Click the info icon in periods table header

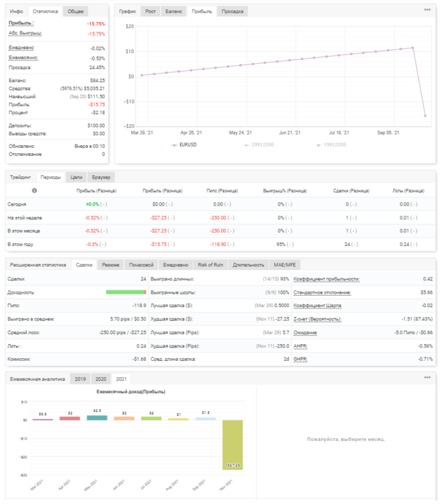click(x=34, y=190)
